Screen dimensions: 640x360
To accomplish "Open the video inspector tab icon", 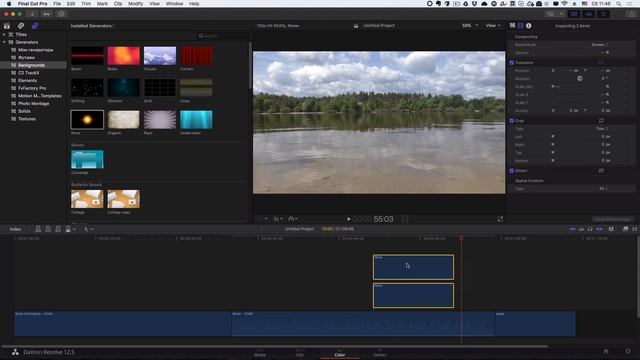I will (520, 26).
